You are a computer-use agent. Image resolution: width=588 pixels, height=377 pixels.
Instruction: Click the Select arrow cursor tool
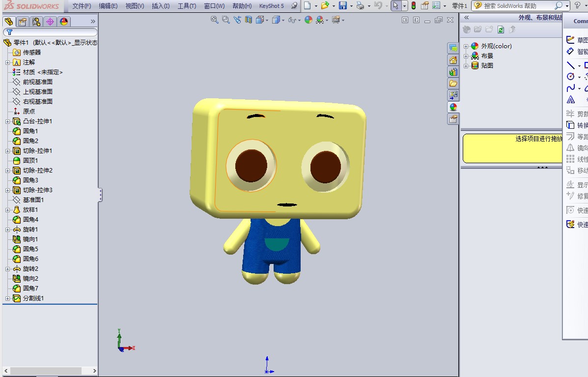395,5
